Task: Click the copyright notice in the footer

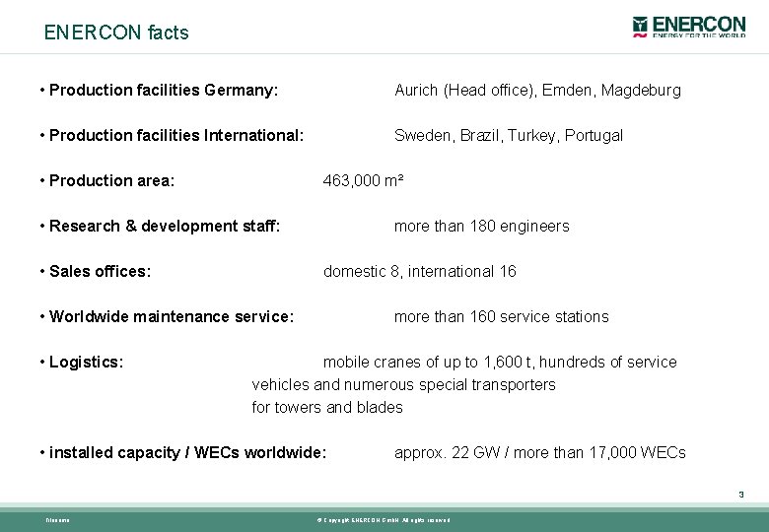Action: 384,520
